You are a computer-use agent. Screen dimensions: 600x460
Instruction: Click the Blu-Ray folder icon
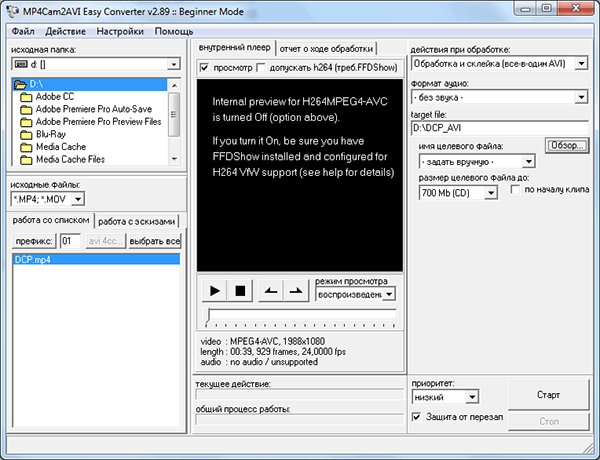tap(26, 135)
